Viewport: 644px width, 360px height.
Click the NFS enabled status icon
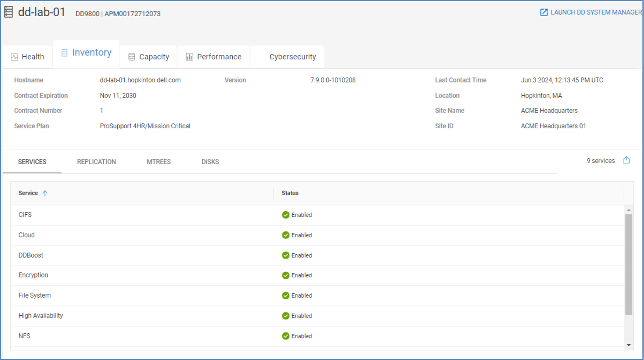(286, 336)
